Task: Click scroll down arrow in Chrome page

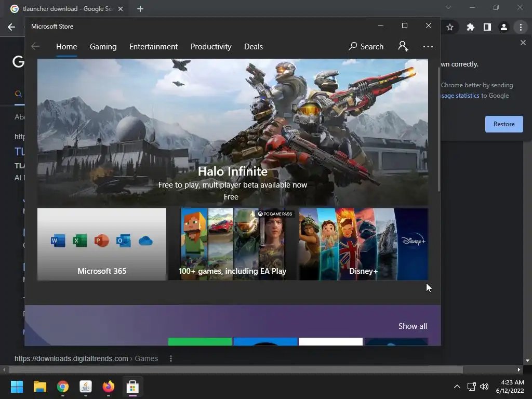Action: click(x=527, y=361)
